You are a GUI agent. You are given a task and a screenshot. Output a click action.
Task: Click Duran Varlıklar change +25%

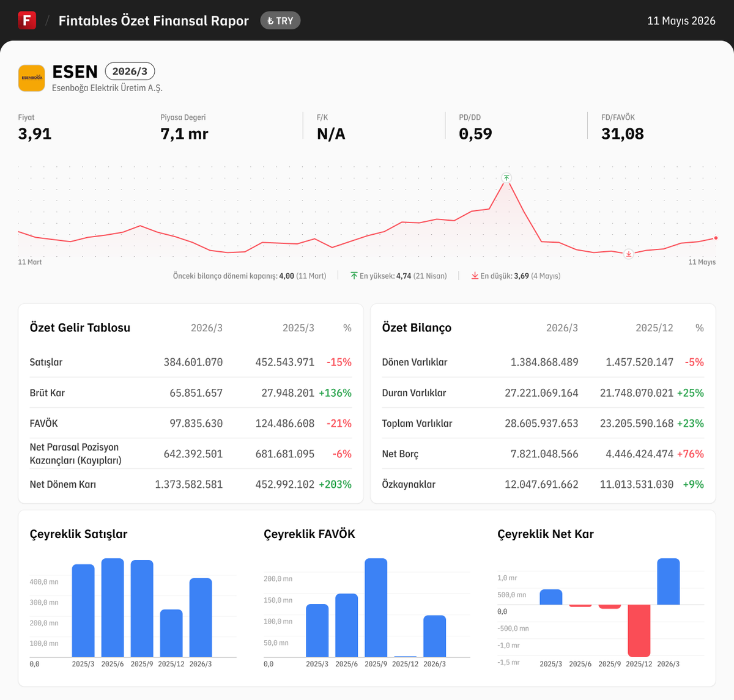pos(691,392)
